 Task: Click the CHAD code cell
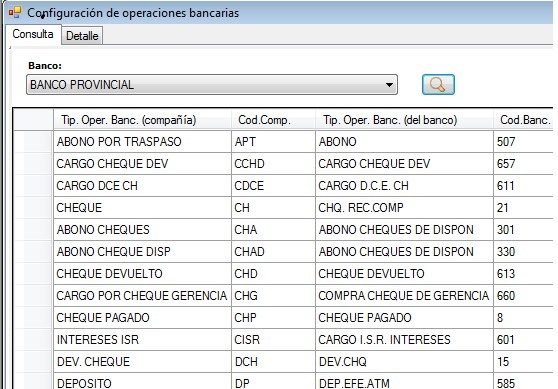pyautogui.click(x=273, y=252)
